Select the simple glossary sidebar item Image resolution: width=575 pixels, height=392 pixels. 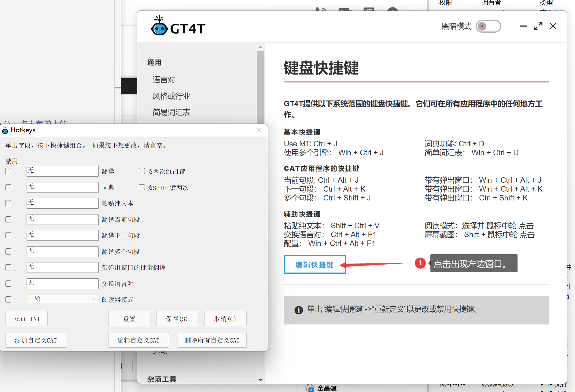171,112
